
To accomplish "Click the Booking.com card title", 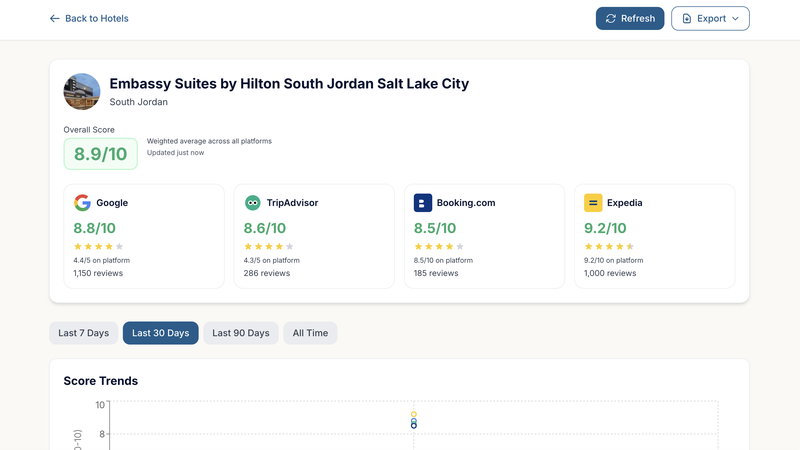I will 466,203.
